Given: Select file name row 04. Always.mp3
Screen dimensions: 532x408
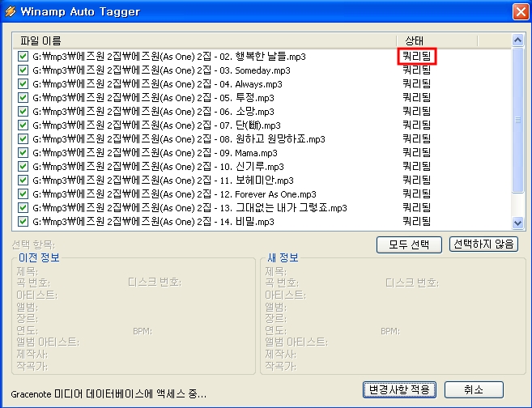Looking at the screenshot, I should click(157, 83).
